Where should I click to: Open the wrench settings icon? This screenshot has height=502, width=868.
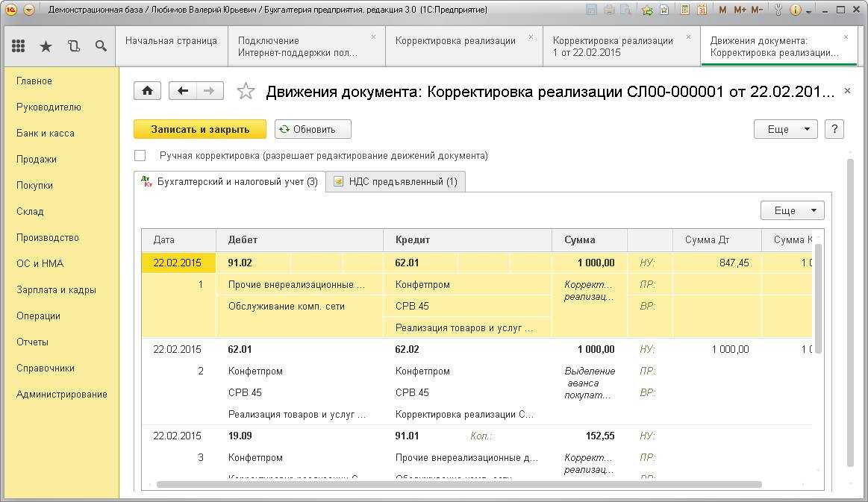pos(778,10)
